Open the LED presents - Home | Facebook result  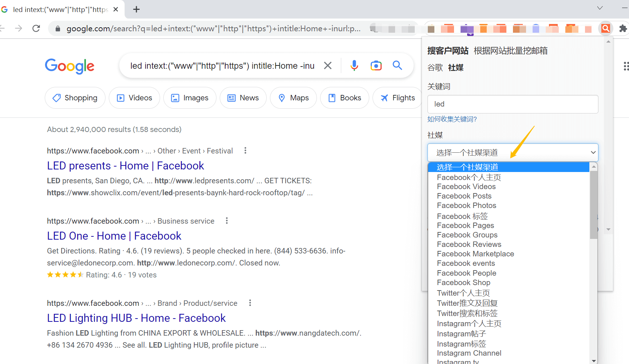click(x=126, y=166)
